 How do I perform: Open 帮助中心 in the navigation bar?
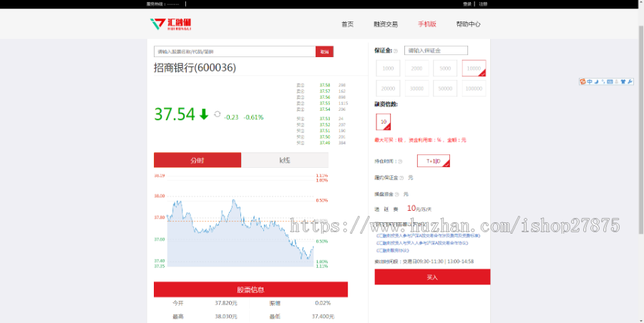468,24
